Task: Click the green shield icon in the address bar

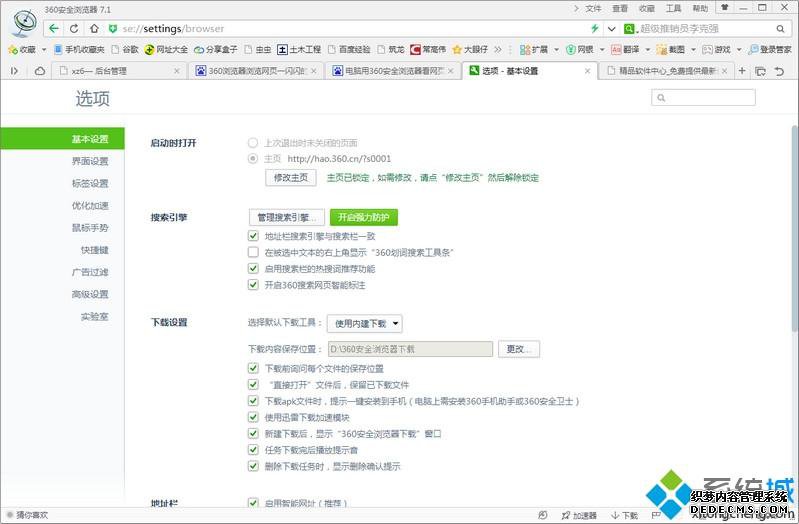Action: point(113,29)
